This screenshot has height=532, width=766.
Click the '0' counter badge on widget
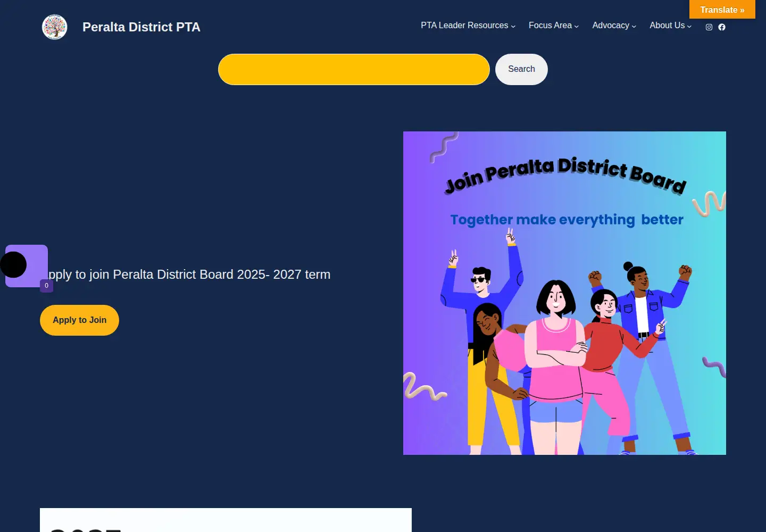coord(46,286)
